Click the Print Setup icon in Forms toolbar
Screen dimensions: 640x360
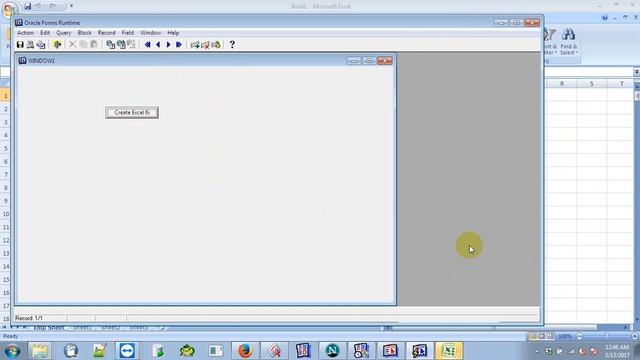41,44
